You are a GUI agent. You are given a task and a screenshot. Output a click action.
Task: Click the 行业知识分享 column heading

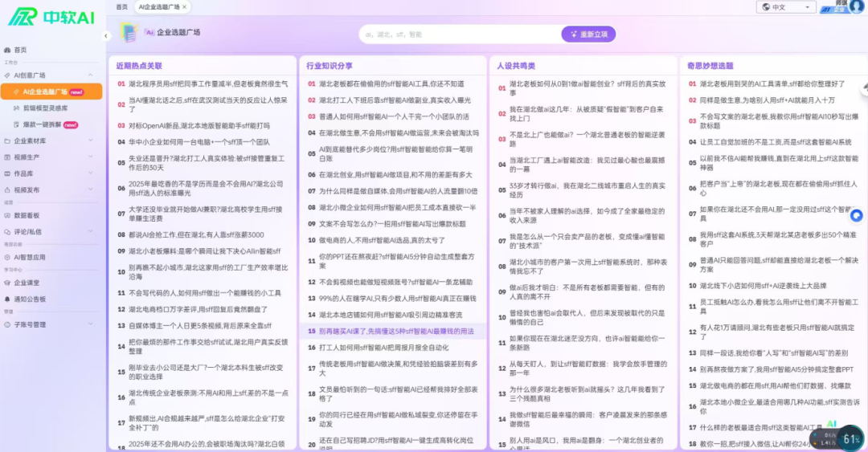[330, 66]
